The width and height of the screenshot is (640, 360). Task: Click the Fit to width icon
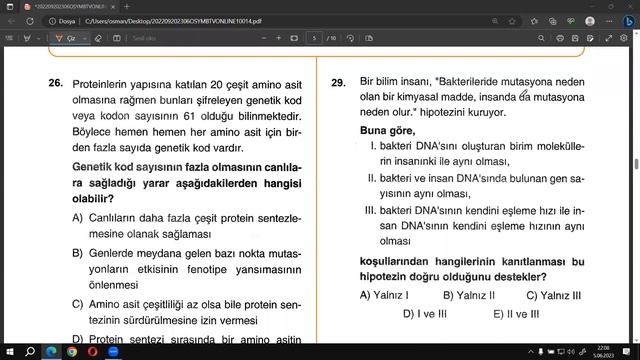[x=294, y=38]
